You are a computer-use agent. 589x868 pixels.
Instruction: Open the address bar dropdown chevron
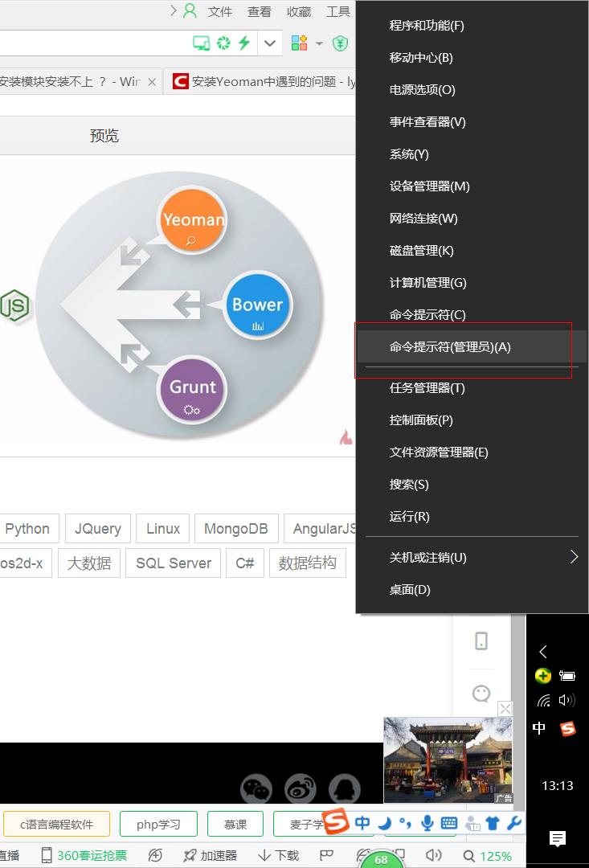tap(269, 43)
